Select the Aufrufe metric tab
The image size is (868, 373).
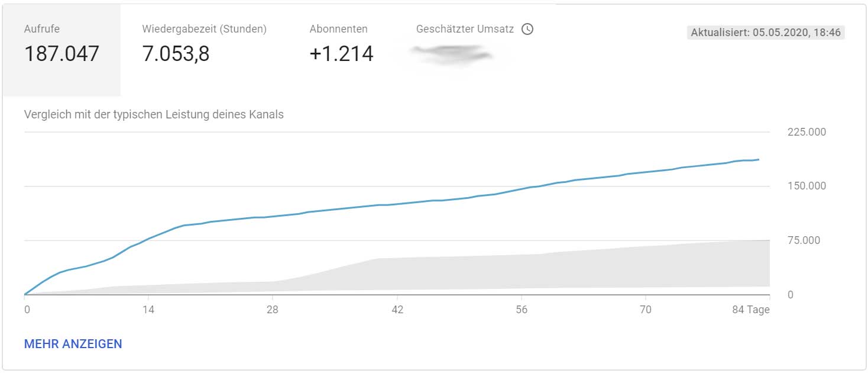point(61,50)
